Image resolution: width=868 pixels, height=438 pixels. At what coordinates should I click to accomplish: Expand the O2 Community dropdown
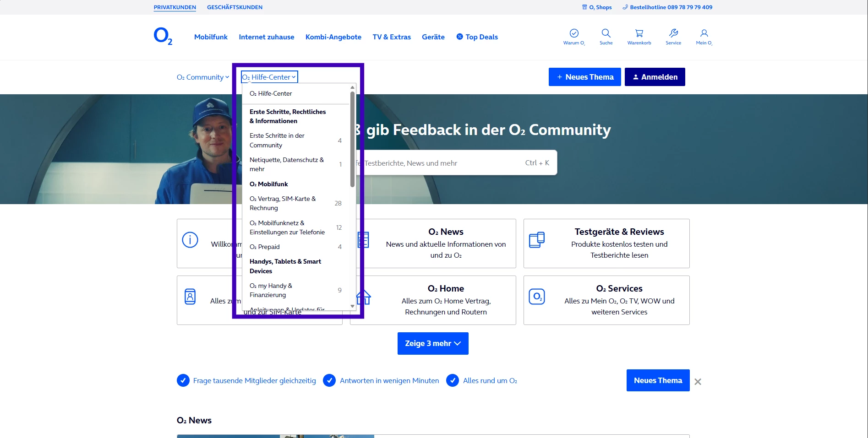tap(203, 77)
